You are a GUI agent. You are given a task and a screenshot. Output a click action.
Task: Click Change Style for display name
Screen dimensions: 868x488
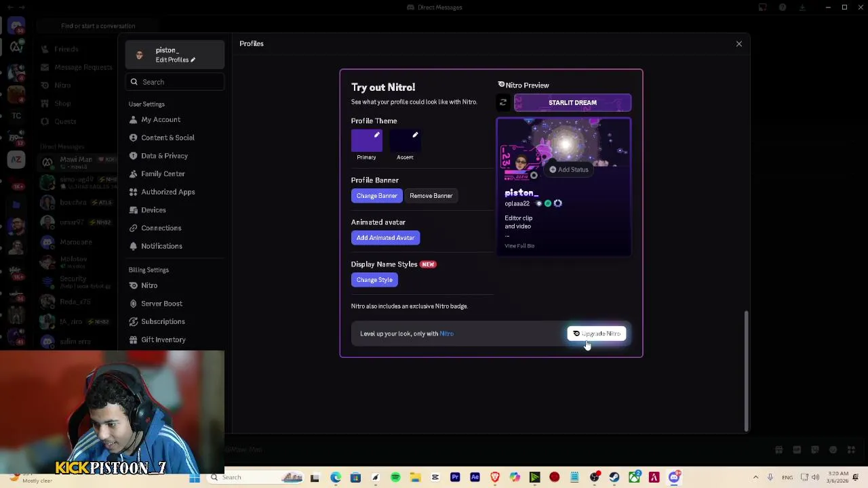coord(374,280)
